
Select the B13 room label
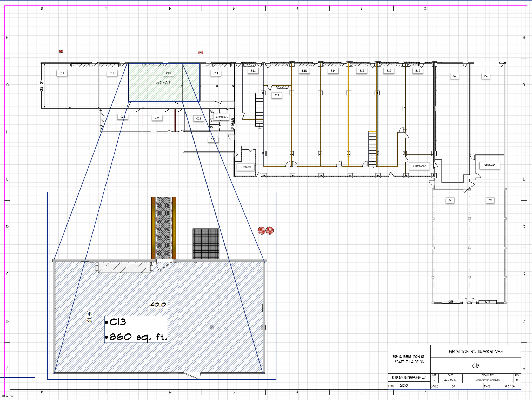click(304, 70)
